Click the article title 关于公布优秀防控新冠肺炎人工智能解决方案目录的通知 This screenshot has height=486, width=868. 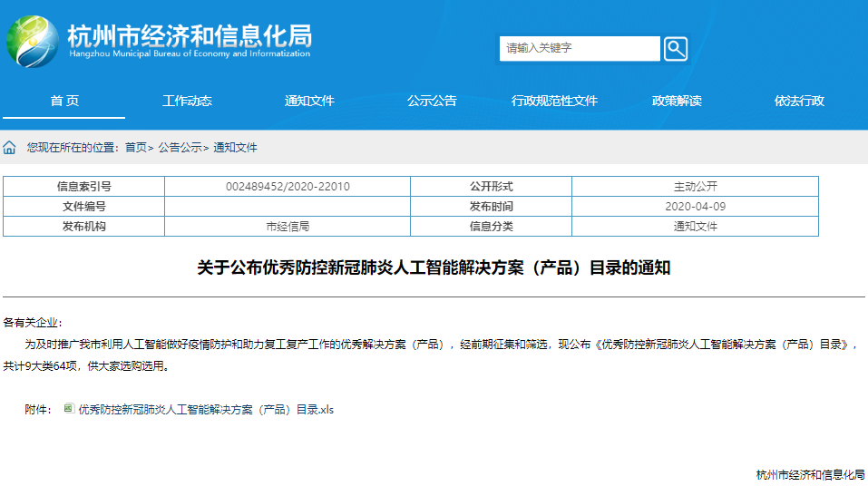point(434,268)
